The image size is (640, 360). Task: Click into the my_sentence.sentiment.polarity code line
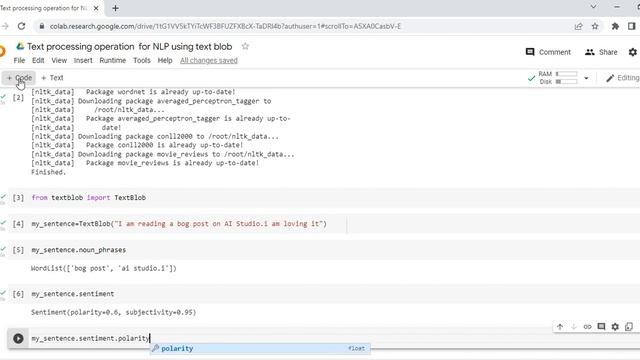91,338
